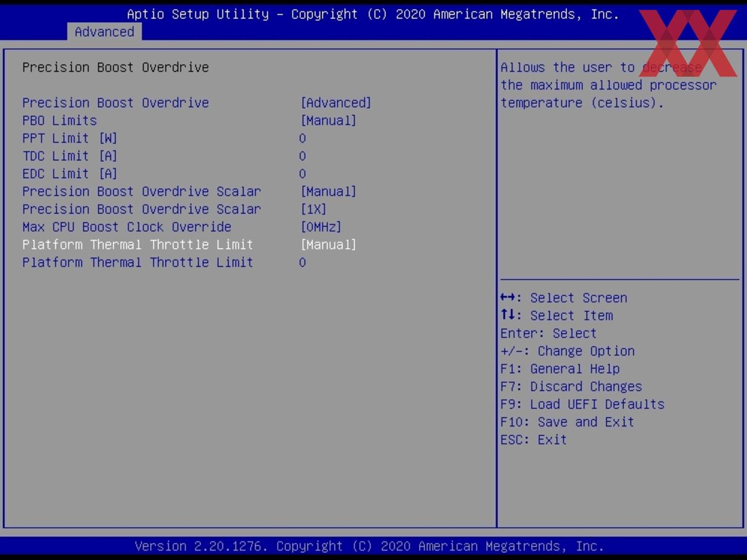The width and height of the screenshot is (747, 560).
Task: Click the TDC Limit [A] label
Action: [70, 156]
